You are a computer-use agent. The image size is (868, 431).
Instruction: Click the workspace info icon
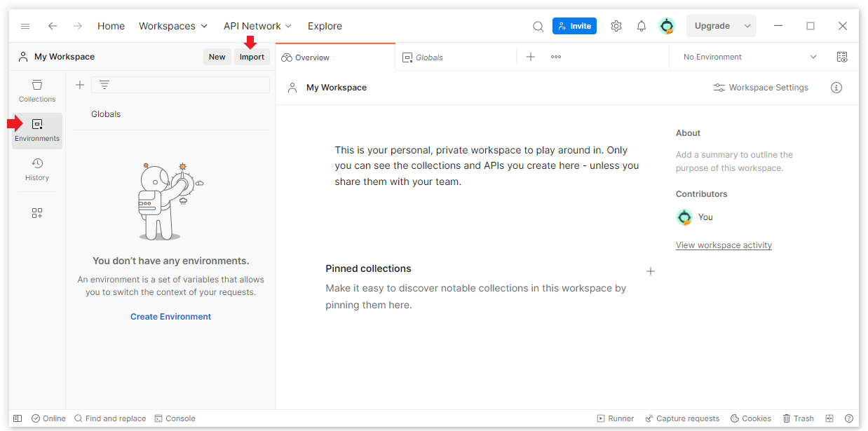836,88
